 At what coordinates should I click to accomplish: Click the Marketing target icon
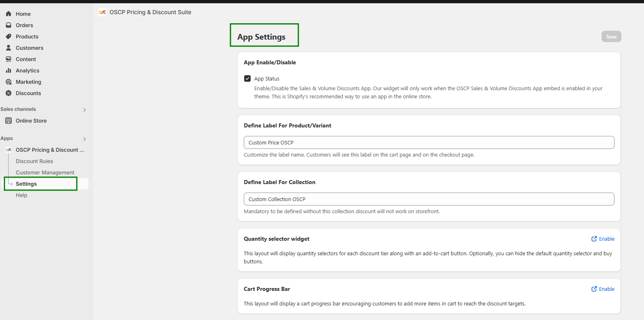(8, 82)
